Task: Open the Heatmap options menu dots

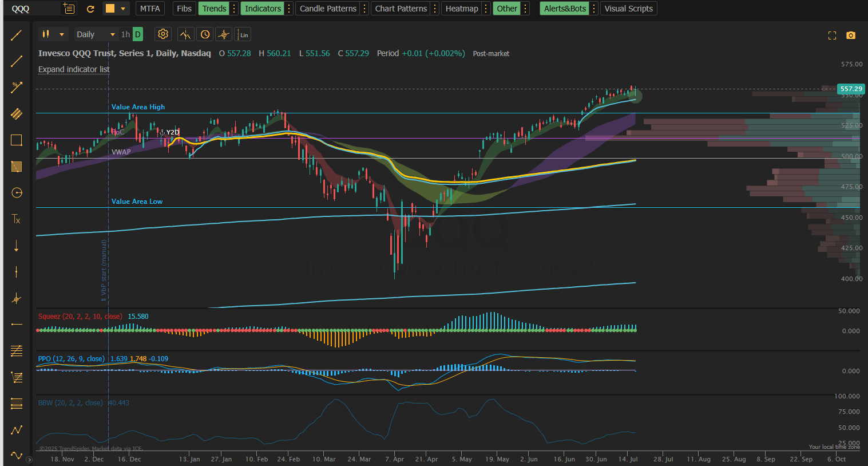Action: 486,9
